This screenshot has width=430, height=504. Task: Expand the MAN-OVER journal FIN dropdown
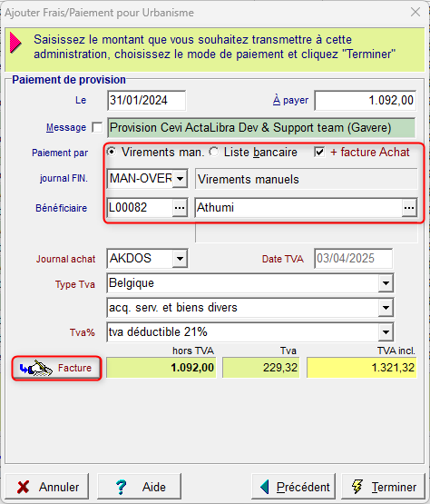pos(180,178)
